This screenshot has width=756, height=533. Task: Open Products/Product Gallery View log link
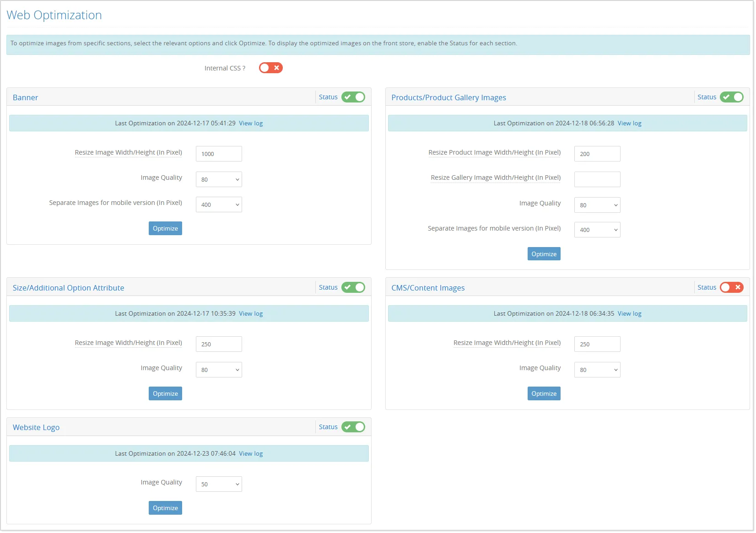(x=630, y=123)
